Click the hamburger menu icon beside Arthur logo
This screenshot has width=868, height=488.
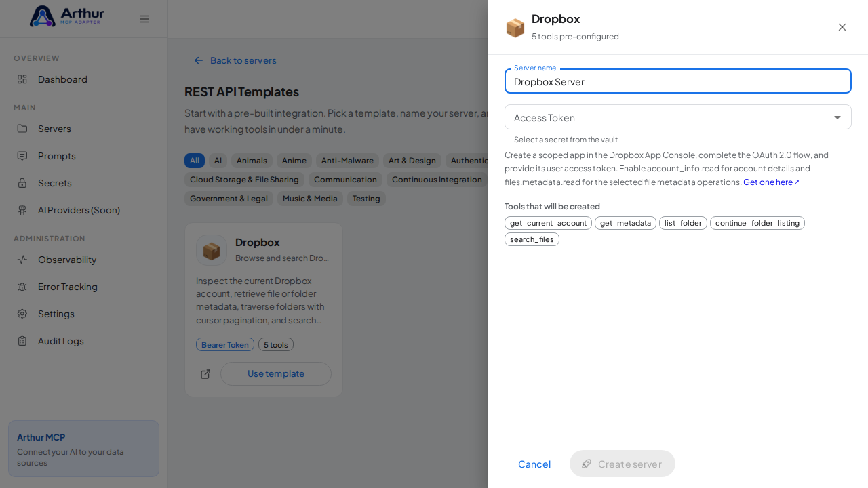pos(144,19)
